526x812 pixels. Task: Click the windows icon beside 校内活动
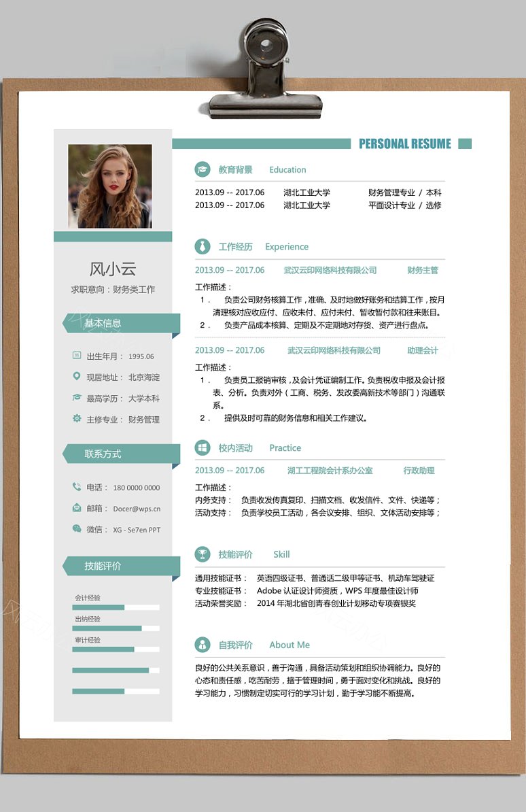coord(203,447)
